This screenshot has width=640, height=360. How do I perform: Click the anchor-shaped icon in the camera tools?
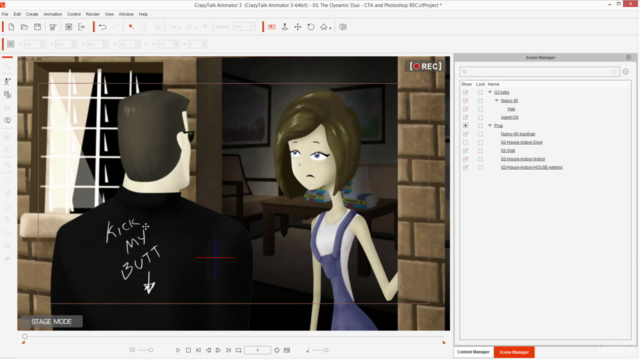click(285, 27)
